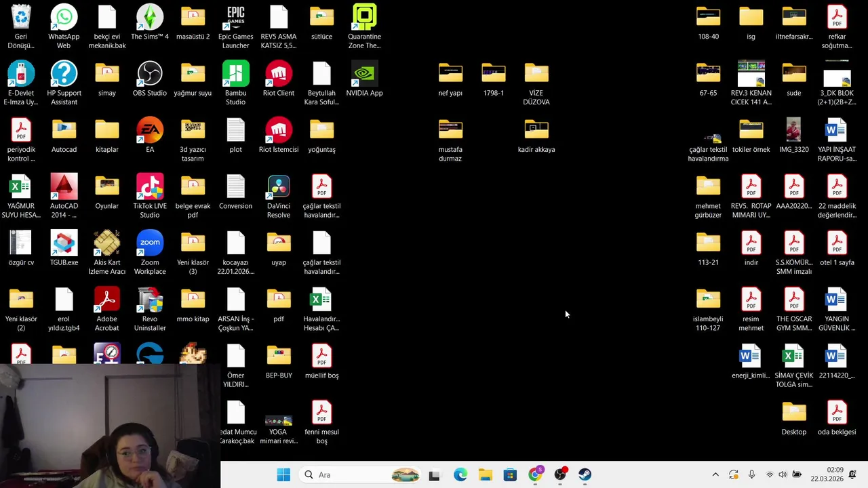Launch DaVinci Resolve

279,186
